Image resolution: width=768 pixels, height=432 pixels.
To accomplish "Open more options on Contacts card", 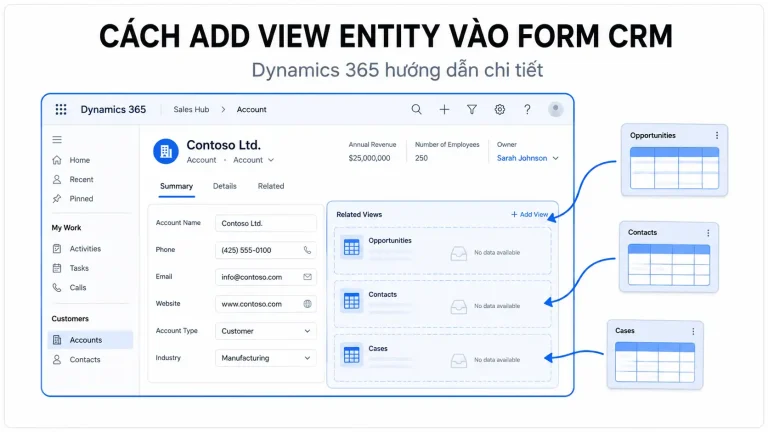I will point(708,233).
